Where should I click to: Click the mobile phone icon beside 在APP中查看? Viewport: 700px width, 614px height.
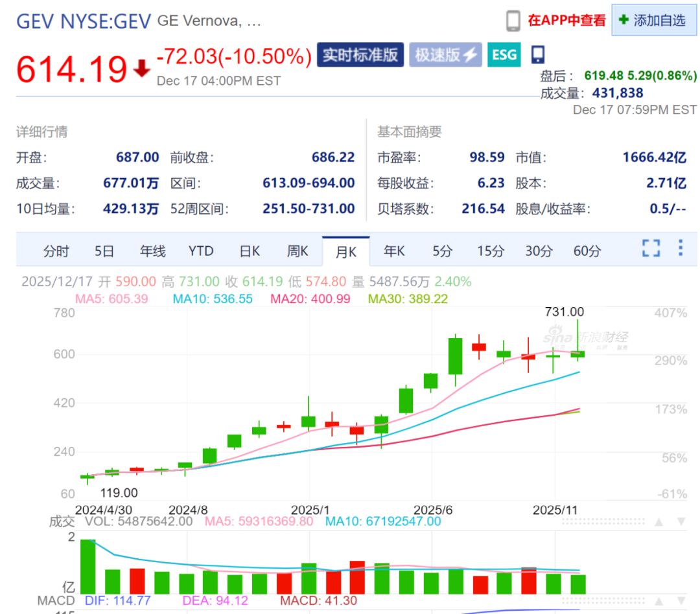513,21
